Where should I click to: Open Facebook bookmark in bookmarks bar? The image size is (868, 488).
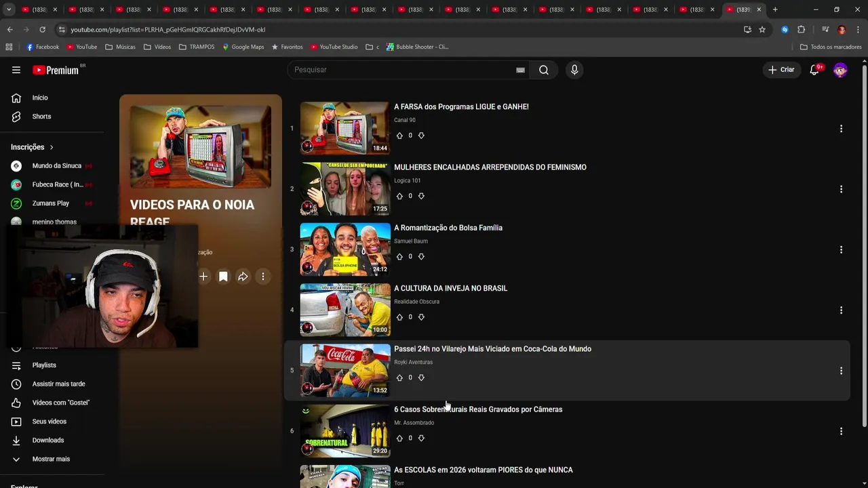[x=43, y=47]
